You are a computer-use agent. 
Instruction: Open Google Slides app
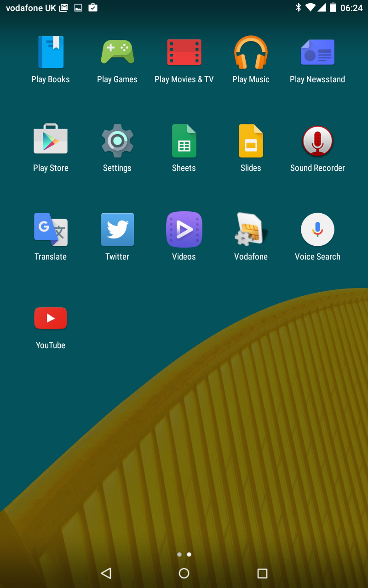pyautogui.click(x=251, y=149)
